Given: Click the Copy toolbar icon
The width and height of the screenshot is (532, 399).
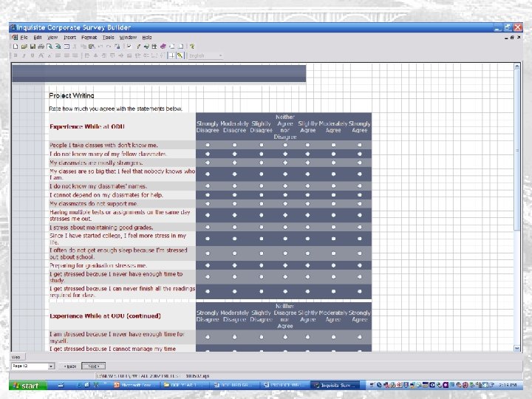Looking at the screenshot, I should coord(83,47).
